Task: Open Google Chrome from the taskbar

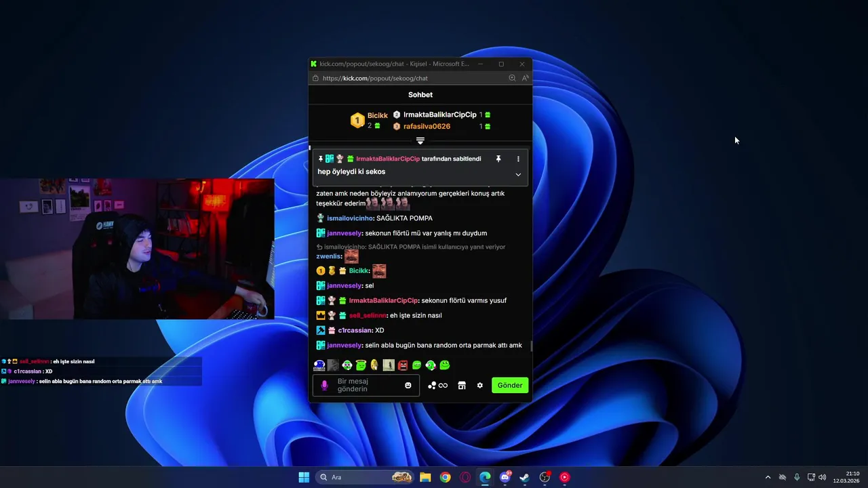Action: point(445,477)
